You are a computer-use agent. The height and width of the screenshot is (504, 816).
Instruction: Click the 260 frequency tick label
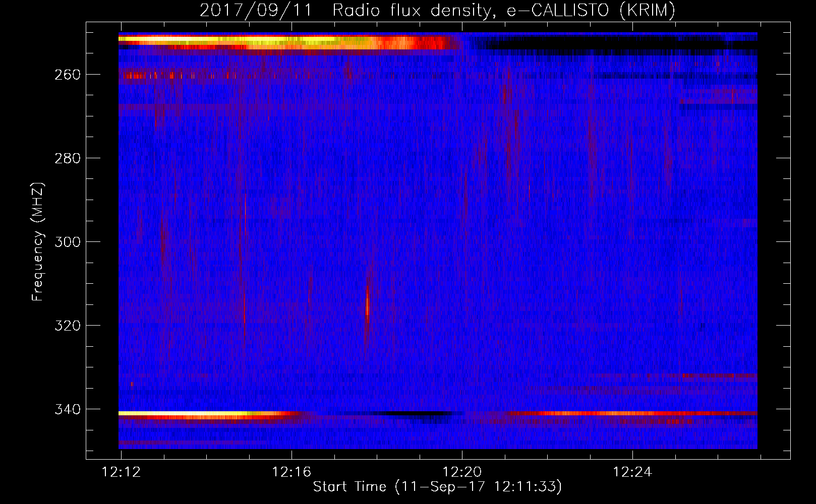(x=68, y=75)
